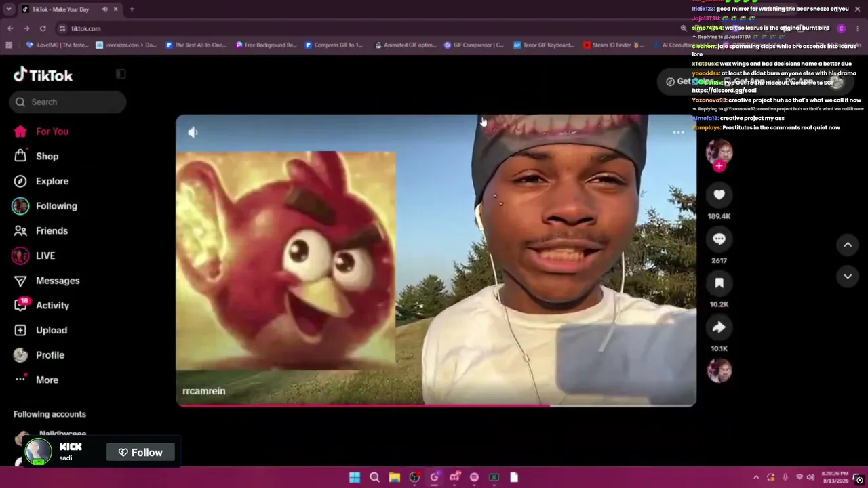Viewport: 868px width, 488px height.
Task: Open a new browser tab
Action: pyautogui.click(x=132, y=9)
